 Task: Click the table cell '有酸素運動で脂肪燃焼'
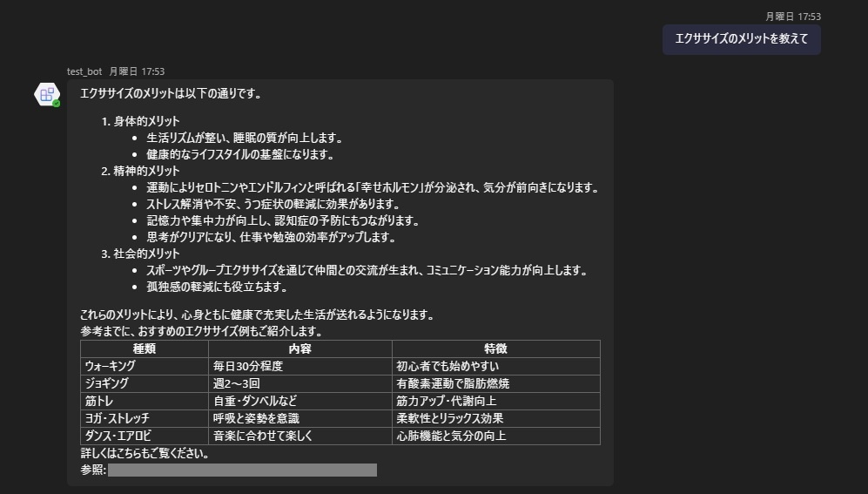point(496,383)
